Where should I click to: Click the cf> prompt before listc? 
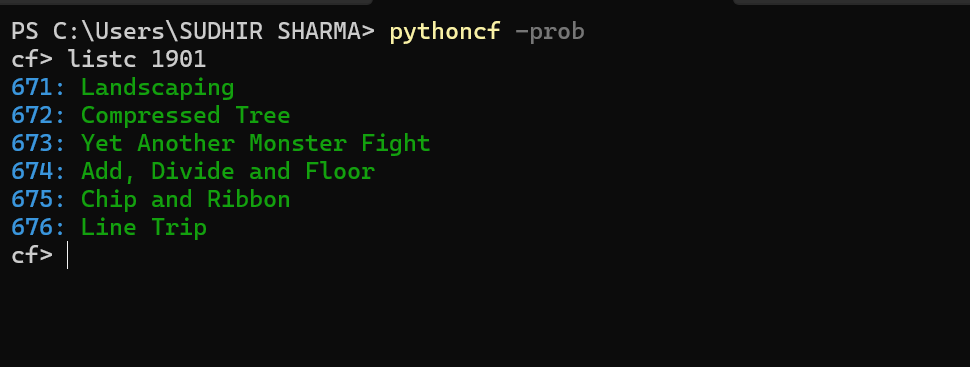tap(32, 60)
